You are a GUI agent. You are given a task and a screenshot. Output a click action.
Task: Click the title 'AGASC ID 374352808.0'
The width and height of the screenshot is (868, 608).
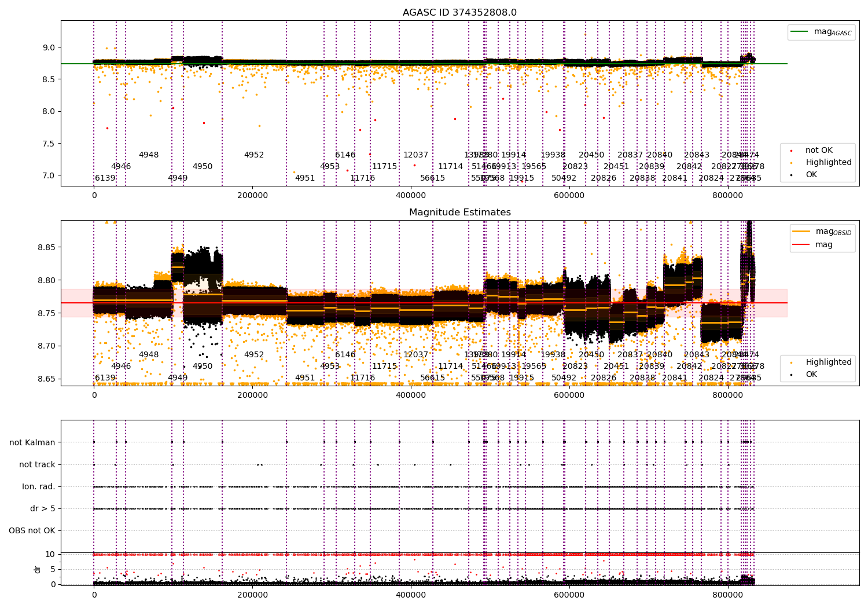pyautogui.click(x=459, y=13)
